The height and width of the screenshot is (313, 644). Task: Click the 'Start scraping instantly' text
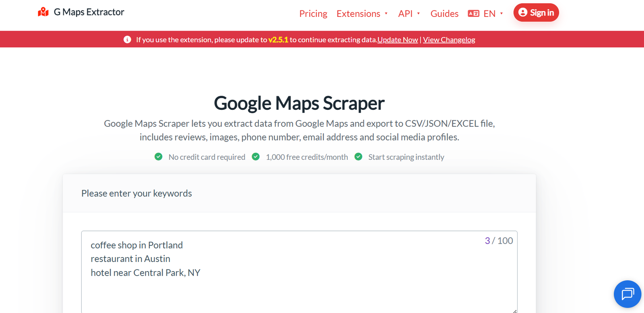pyautogui.click(x=406, y=157)
